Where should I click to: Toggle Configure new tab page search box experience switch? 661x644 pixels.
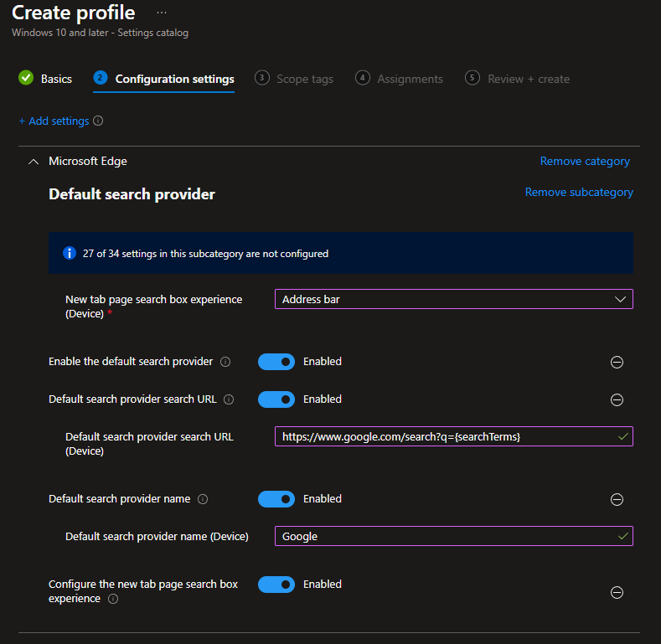[x=276, y=585]
